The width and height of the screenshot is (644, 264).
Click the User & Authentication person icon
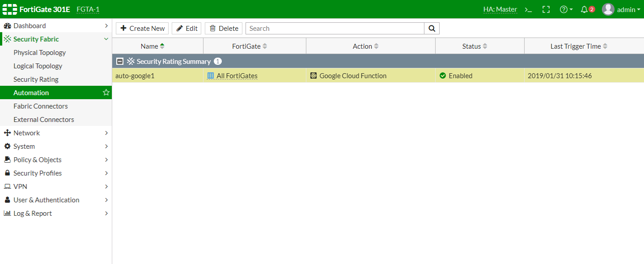click(x=7, y=200)
